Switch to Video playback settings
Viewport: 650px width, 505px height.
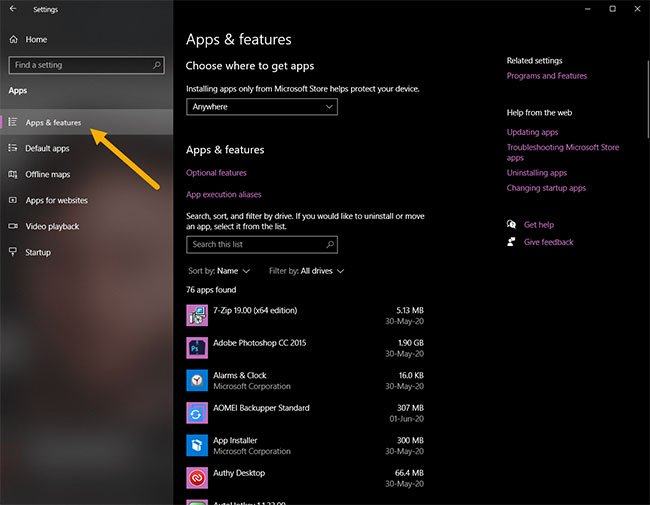pyautogui.click(x=52, y=226)
